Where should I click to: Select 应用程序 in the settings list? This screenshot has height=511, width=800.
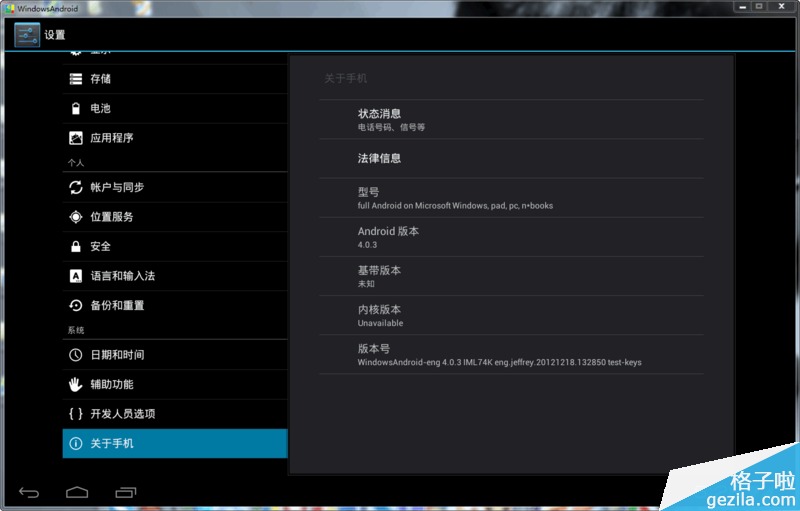(175, 138)
